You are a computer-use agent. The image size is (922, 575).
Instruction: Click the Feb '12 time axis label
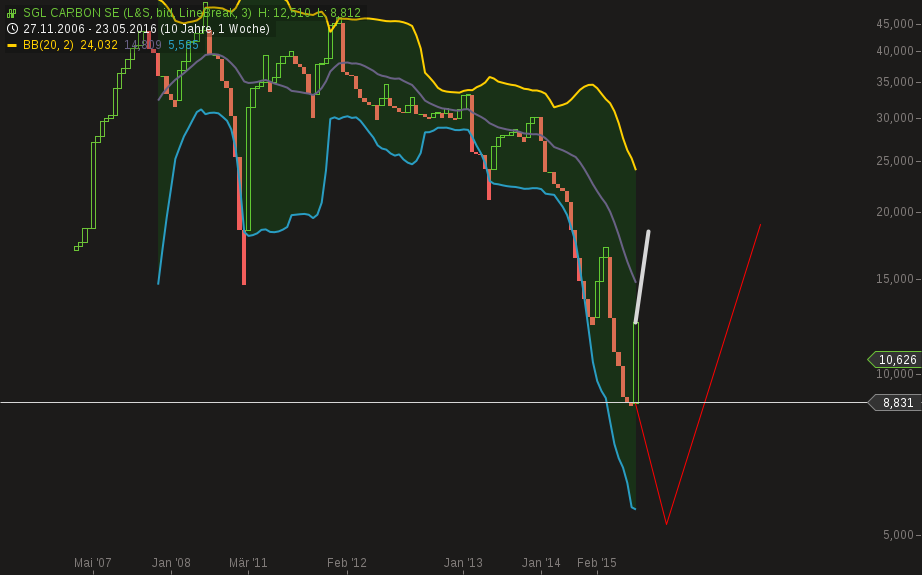coord(347,563)
